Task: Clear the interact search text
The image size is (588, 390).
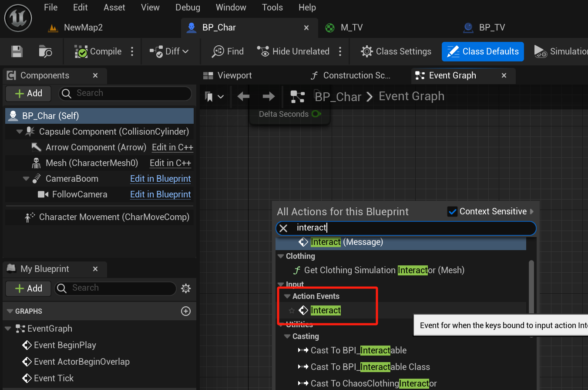Action: (x=283, y=228)
